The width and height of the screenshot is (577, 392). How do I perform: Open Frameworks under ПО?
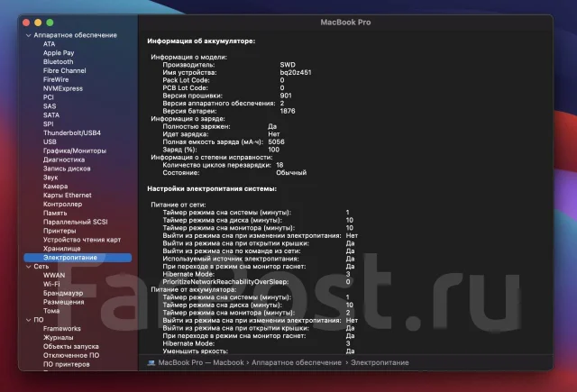click(x=62, y=329)
